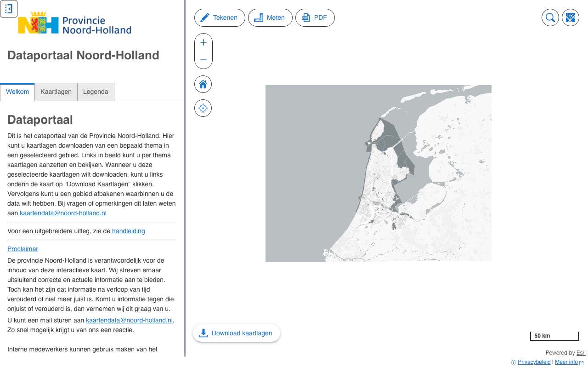Click the Provincie Noord-Holland logo
This screenshot has height=368, width=588.
(x=74, y=23)
